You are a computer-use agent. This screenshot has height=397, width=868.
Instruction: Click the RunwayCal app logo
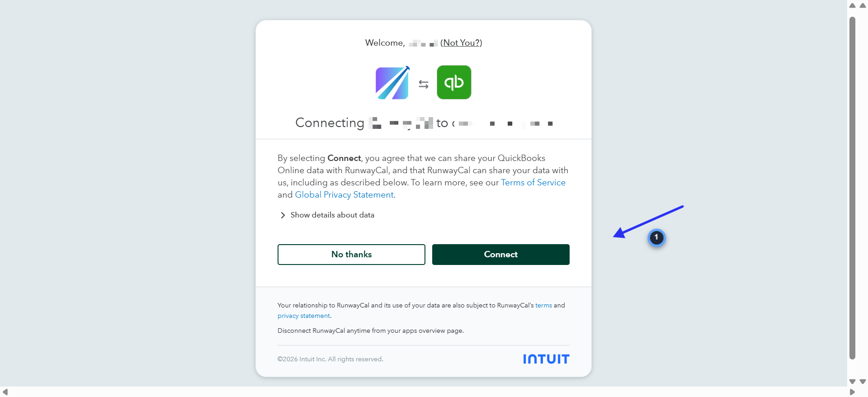click(392, 83)
